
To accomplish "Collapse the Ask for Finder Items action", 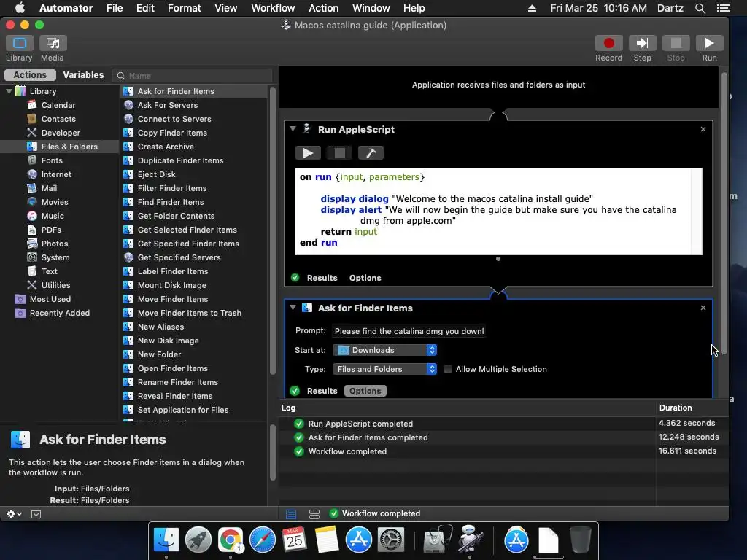I will (293, 307).
